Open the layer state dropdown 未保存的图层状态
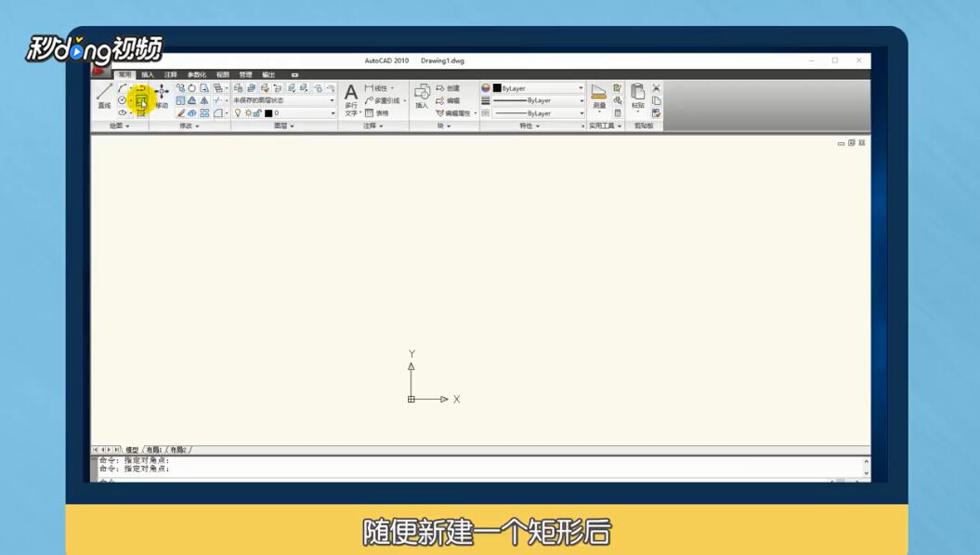The image size is (980, 555). 283,100
